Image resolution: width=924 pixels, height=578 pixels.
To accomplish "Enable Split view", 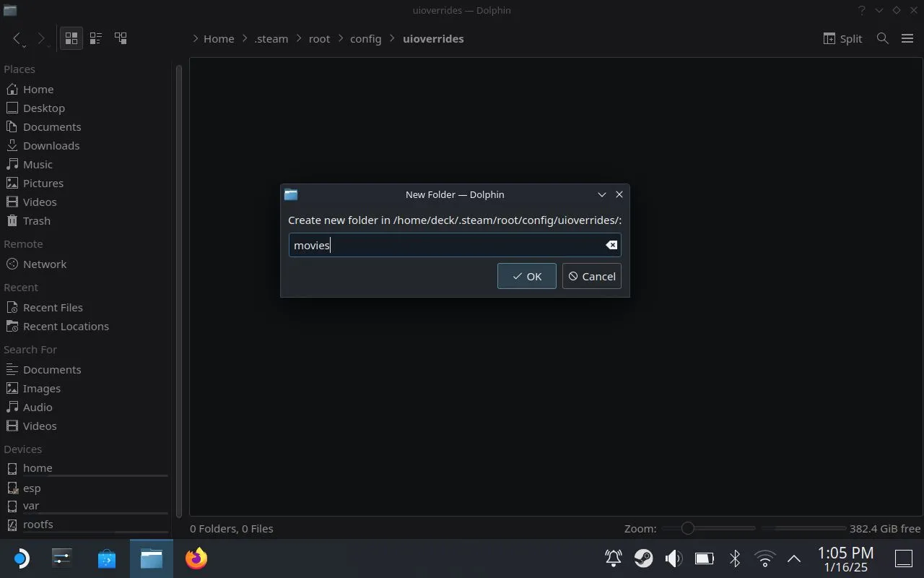I will pyautogui.click(x=842, y=38).
